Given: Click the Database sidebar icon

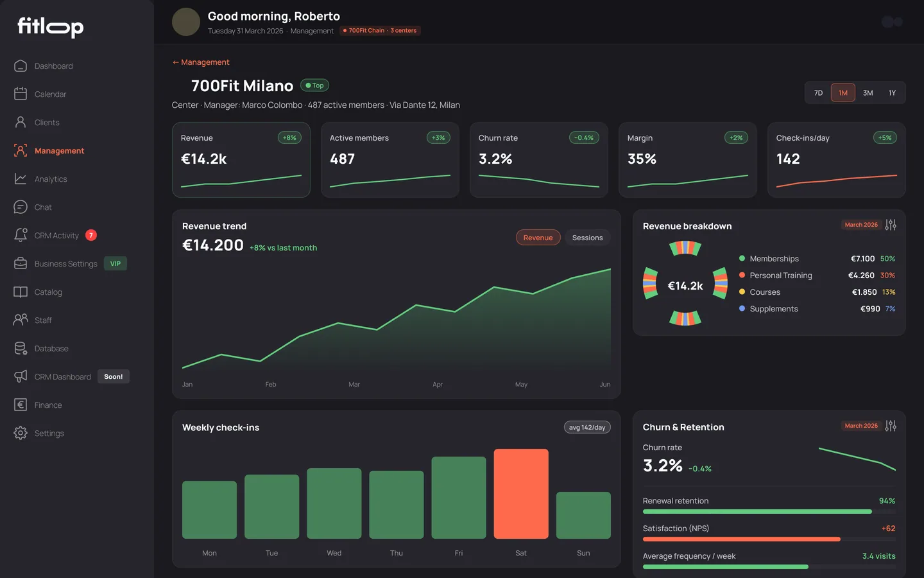Looking at the screenshot, I should 21,348.
